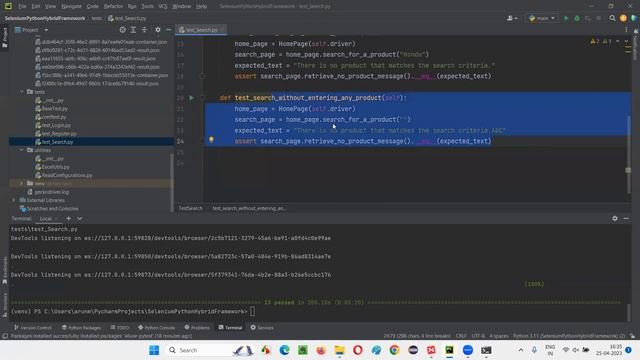
Task: Click the yellow intention lightbulb icon
Action: [211, 140]
